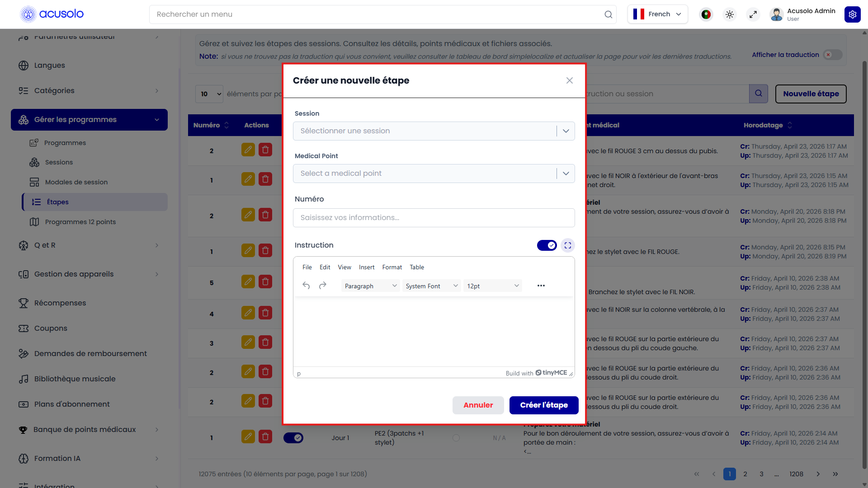Click the search magnifier in menu search

(x=609, y=14)
